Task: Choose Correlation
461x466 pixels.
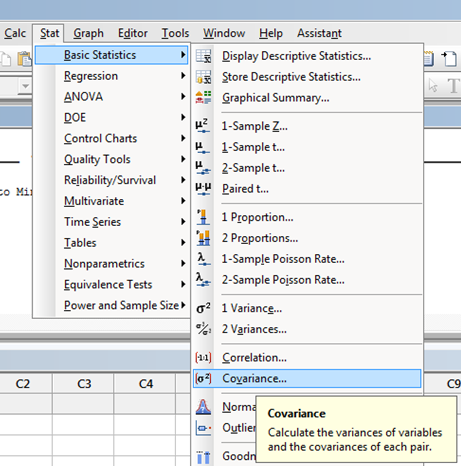Action: pos(254,358)
